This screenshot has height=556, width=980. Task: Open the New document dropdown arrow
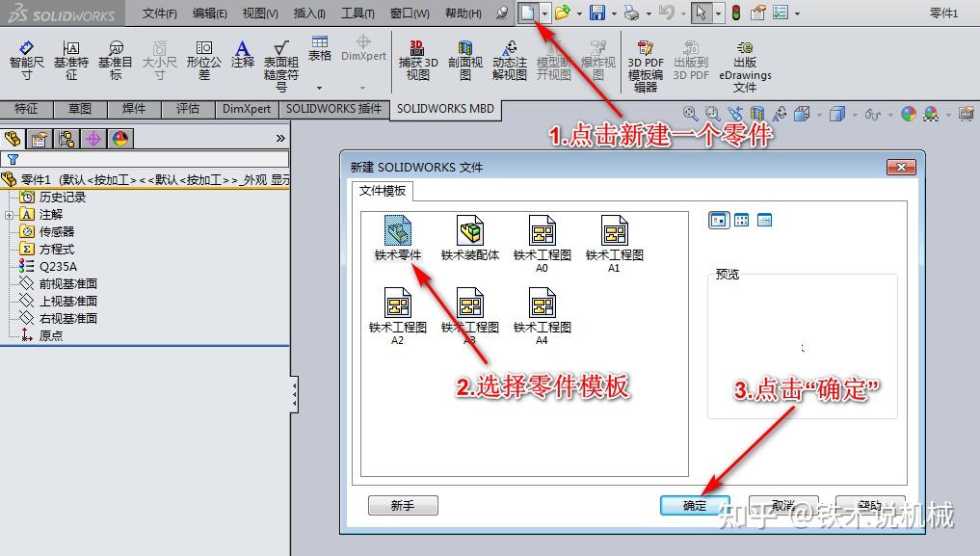(545, 13)
